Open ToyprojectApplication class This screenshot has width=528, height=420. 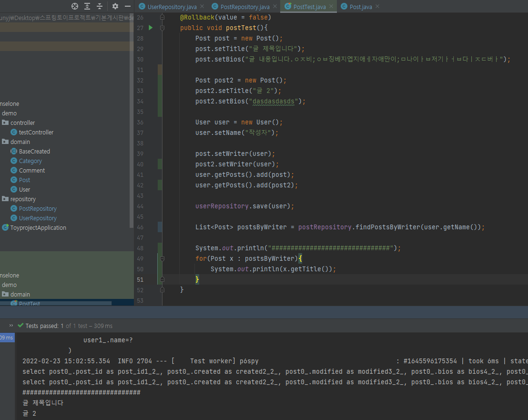pyautogui.click(x=38, y=228)
